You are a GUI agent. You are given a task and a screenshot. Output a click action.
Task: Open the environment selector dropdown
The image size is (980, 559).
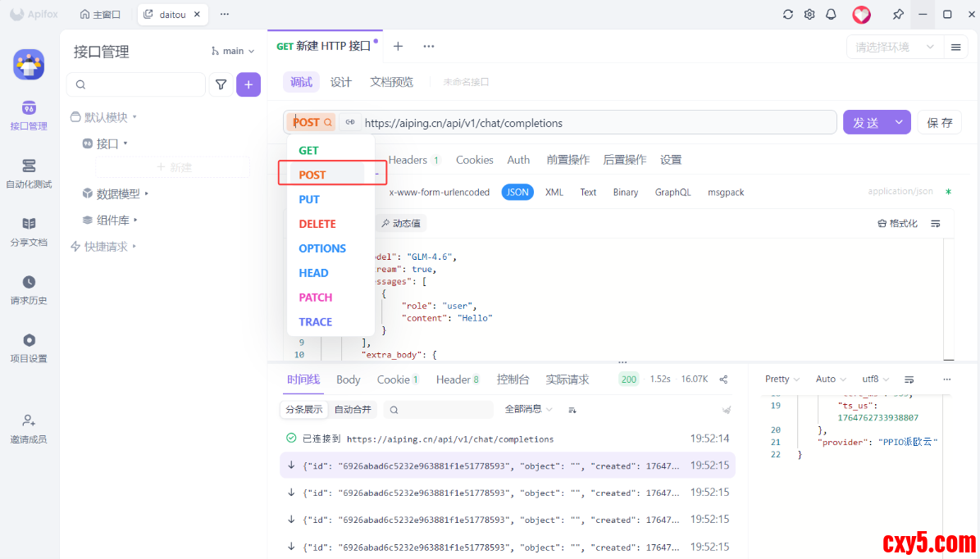[x=895, y=48]
